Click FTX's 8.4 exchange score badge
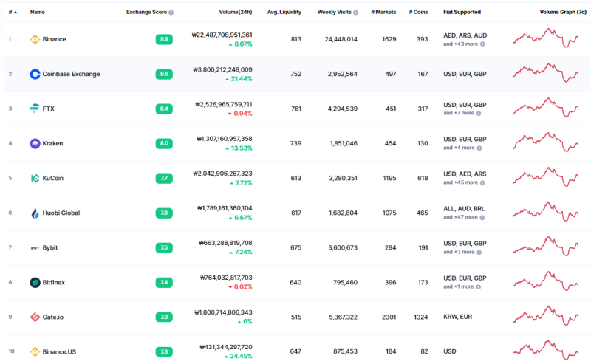The width and height of the screenshot is (591, 364). tap(164, 109)
